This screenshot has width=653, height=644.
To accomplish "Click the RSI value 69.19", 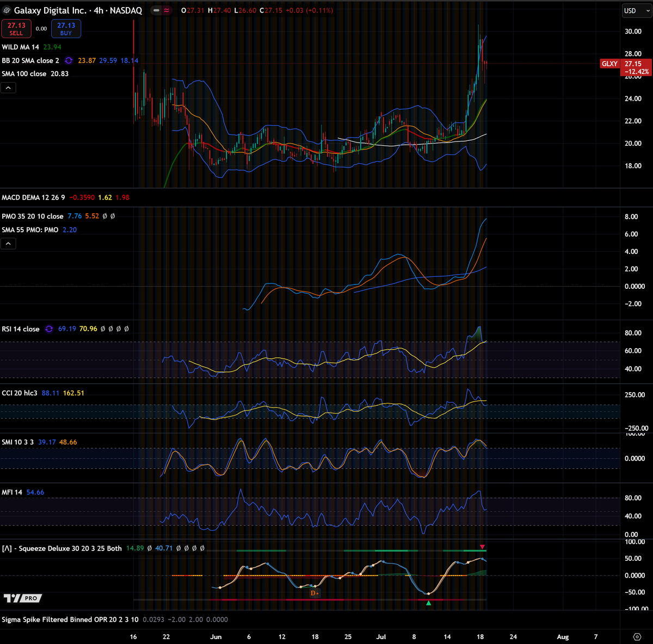I will 67,329.
